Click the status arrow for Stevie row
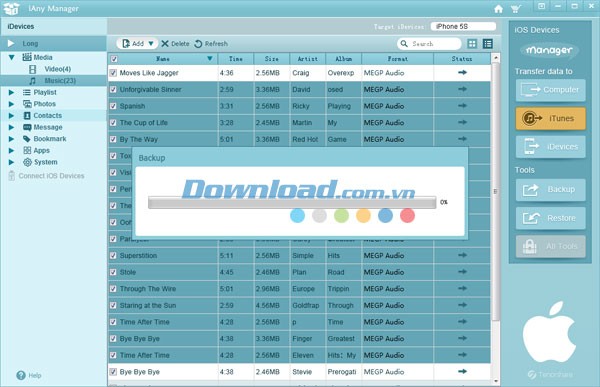The height and width of the screenshot is (387, 600). coord(462,371)
